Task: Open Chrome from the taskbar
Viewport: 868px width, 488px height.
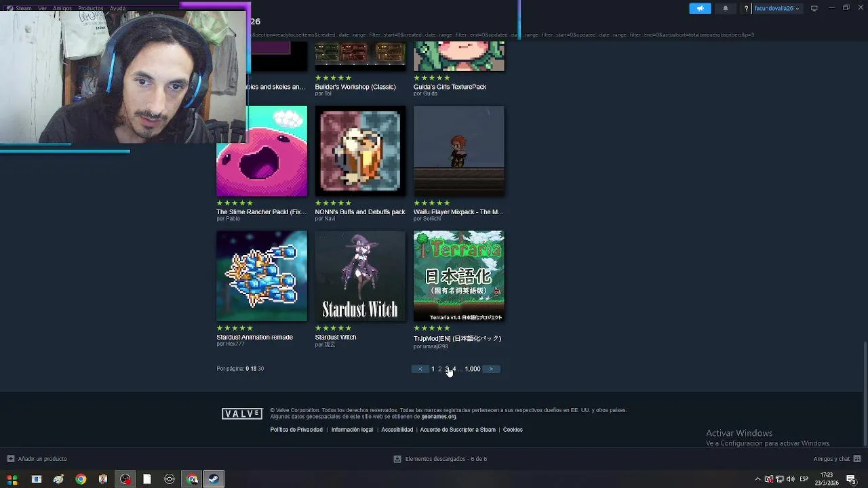Action: coord(81,479)
